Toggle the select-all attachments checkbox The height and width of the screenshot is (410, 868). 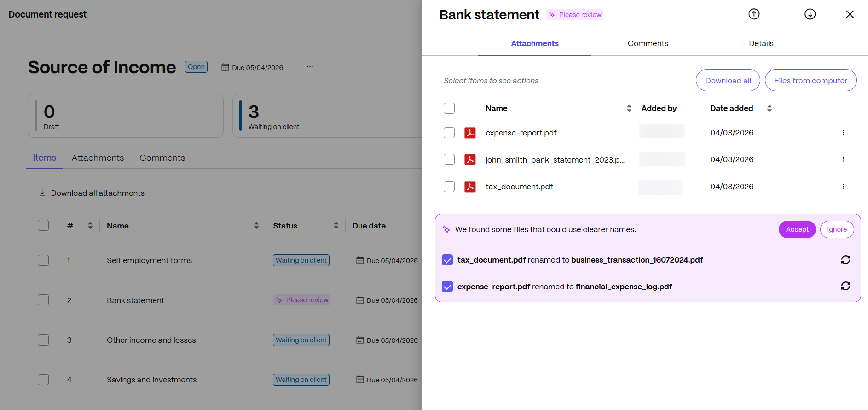pos(449,108)
